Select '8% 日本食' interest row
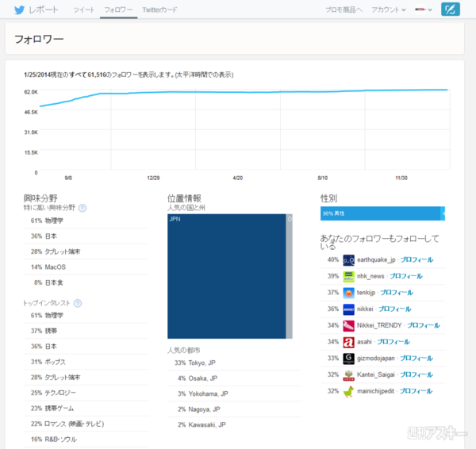476x449 pixels. (86, 282)
